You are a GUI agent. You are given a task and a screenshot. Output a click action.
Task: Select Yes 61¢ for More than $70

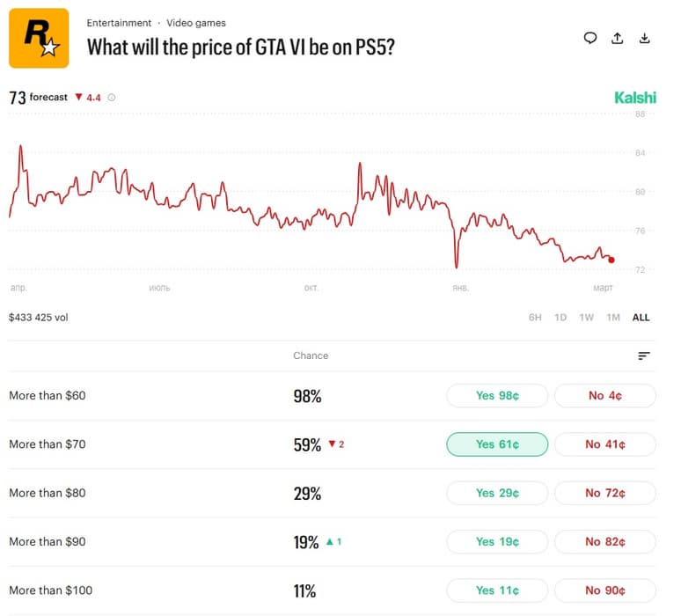click(x=497, y=444)
